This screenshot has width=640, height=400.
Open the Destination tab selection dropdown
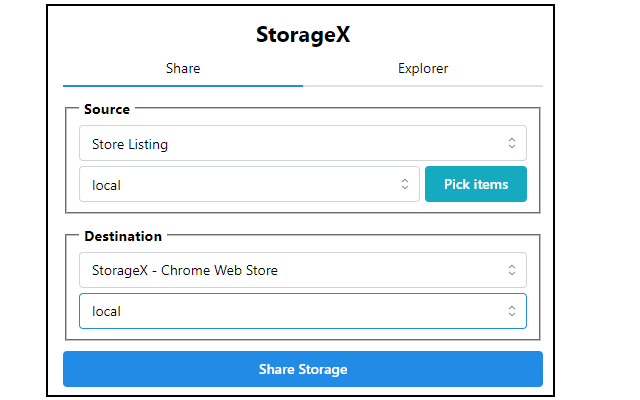click(300, 270)
